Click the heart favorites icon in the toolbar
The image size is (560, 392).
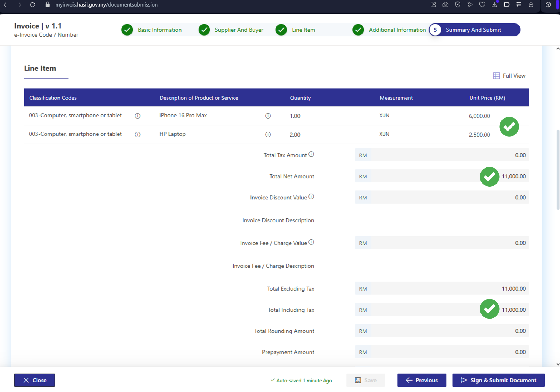pos(482,4)
